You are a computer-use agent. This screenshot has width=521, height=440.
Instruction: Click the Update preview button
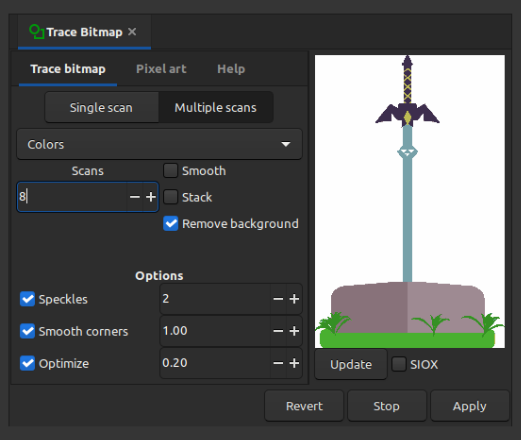coord(351,364)
